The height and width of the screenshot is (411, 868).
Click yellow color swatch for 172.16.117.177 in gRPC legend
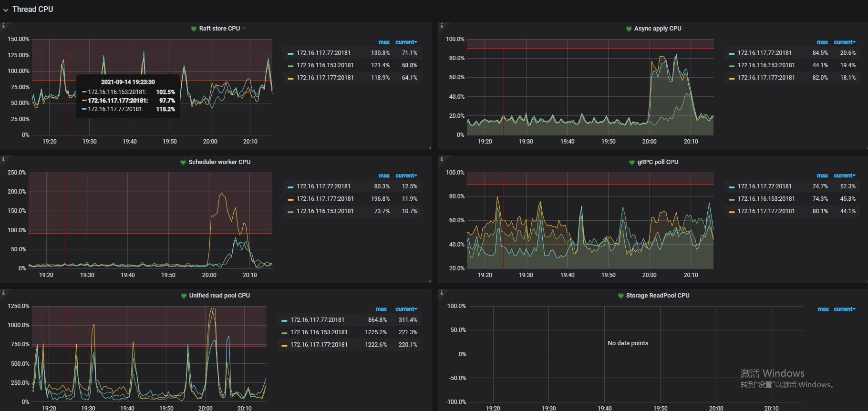[732, 212]
